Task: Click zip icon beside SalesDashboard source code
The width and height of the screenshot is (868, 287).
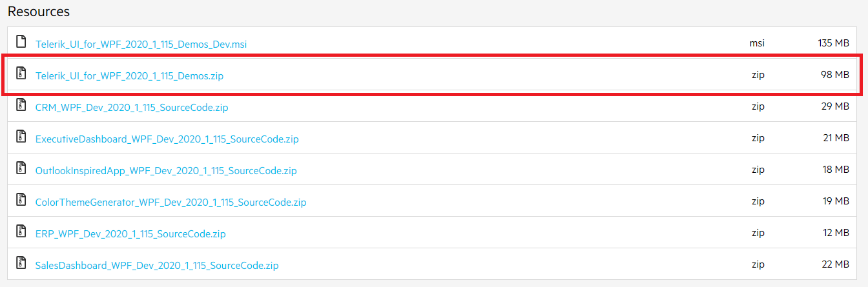Action: pyautogui.click(x=21, y=263)
